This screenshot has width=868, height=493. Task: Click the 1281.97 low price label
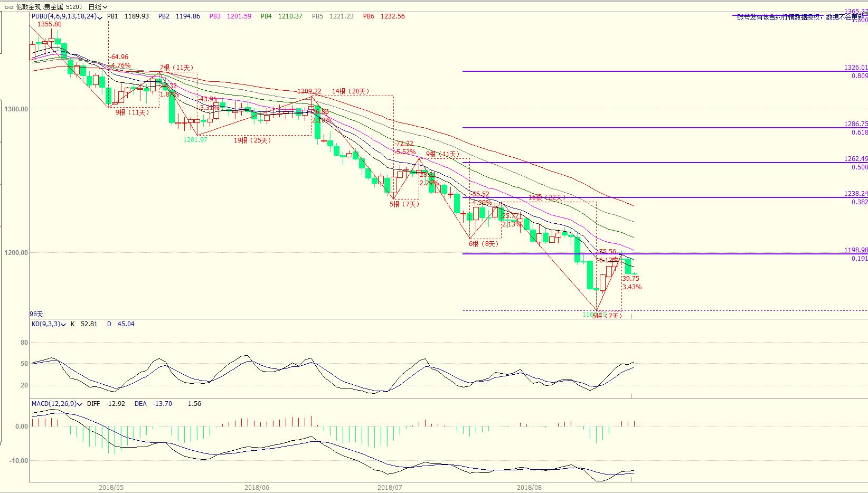coord(195,140)
